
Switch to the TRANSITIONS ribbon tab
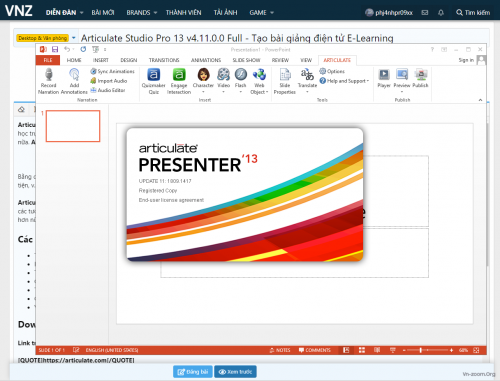point(164,60)
